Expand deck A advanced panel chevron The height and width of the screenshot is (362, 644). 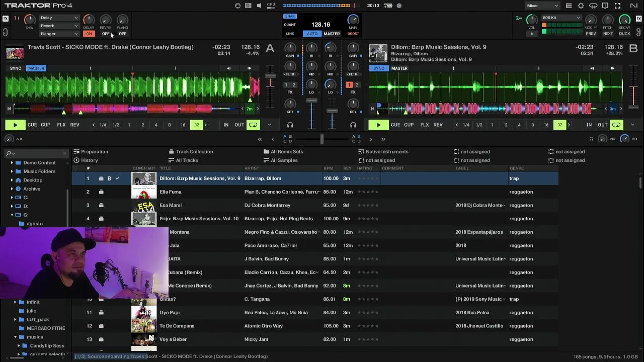coord(269,125)
